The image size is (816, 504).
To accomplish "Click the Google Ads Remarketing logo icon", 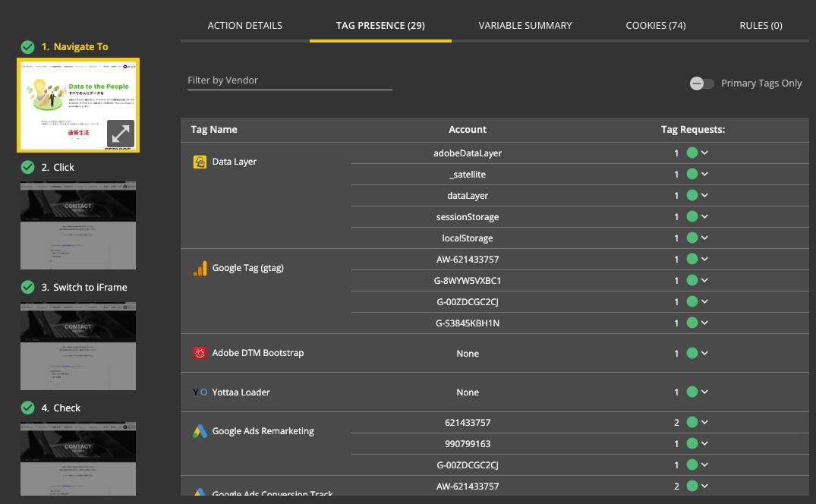I will point(200,431).
